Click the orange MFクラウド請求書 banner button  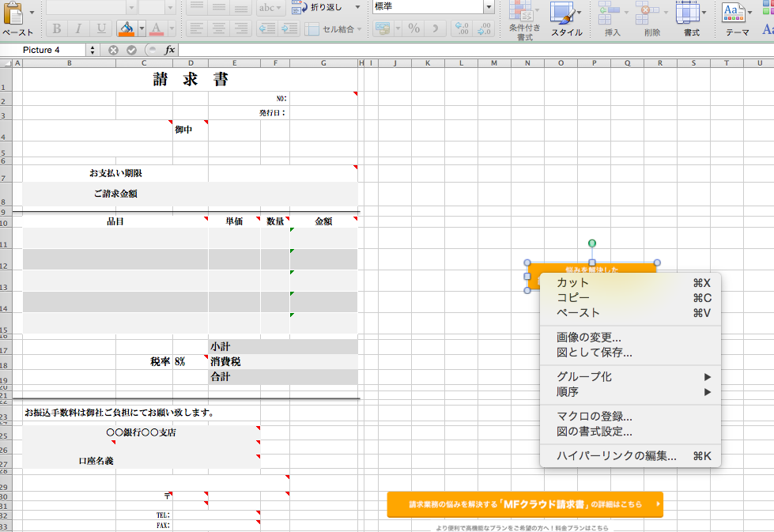[x=525, y=504]
